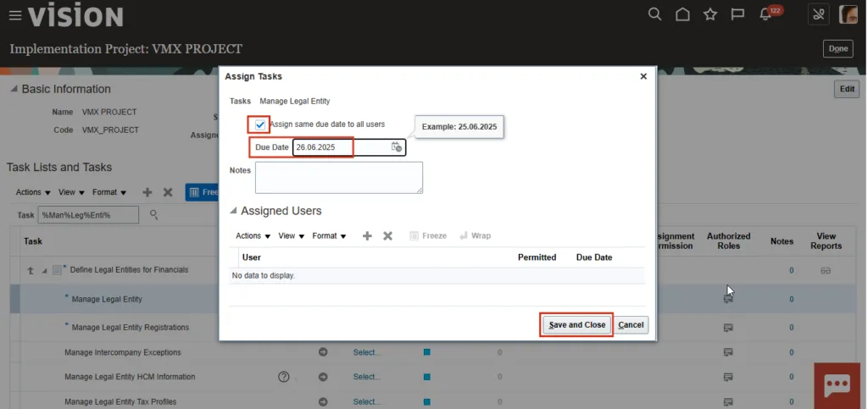Open the hamburger navigation menu
The width and height of the screenshot is (868, 409).
coord(14,15)
